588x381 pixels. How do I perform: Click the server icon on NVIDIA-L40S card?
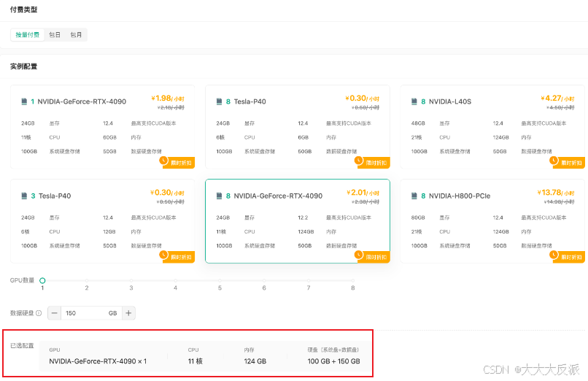414,101
